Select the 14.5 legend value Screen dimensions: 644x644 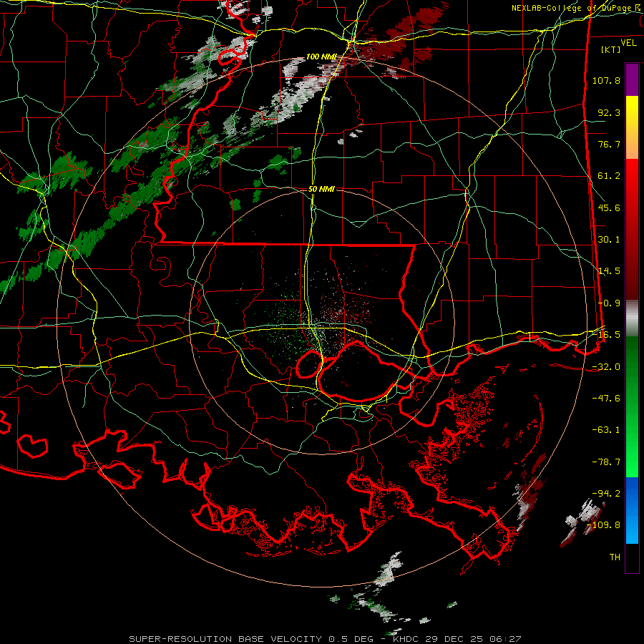click(x=609, y=271)
